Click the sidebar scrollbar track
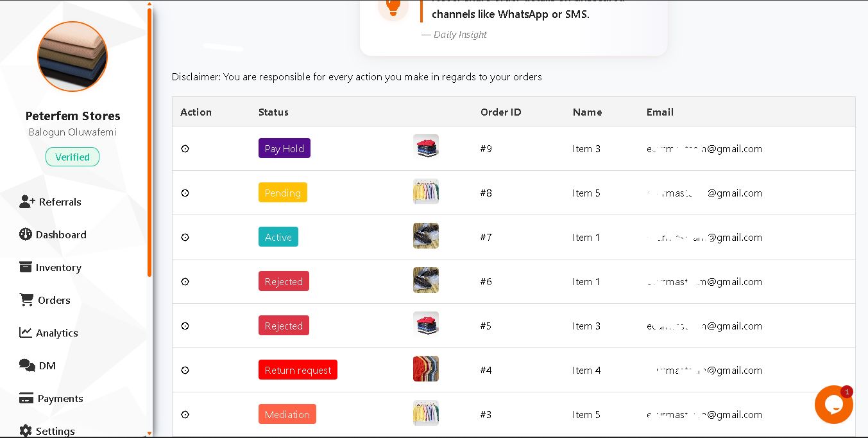The image size is (868, 438). 149,218
